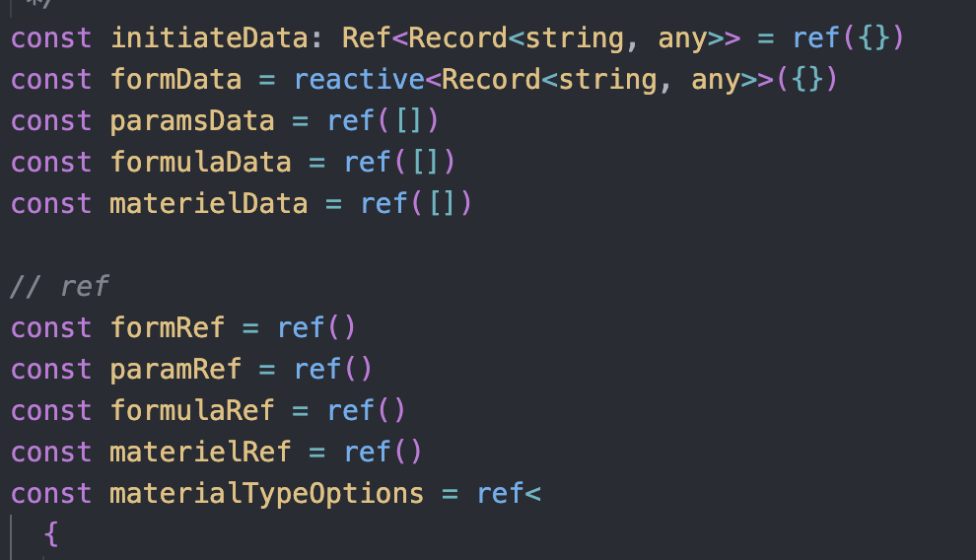Click the '// ref' comment line

tap(60, 286)
